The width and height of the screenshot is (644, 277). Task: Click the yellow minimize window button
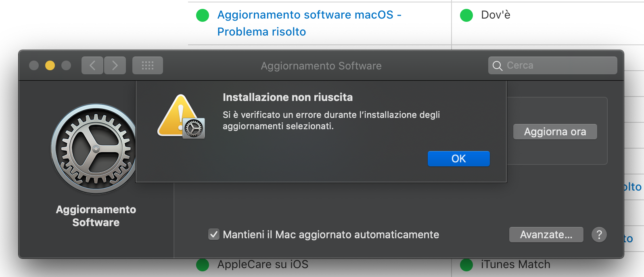coord(50,65)
